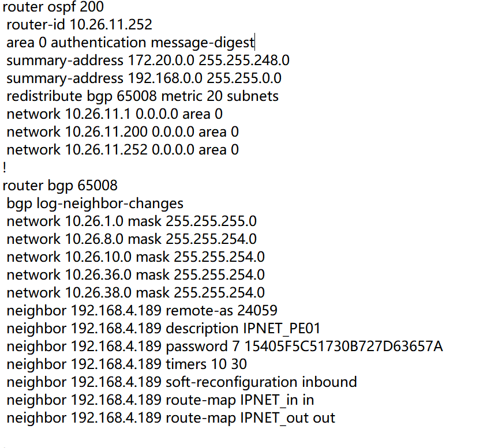Click the route-map IPNET_out out line
487x448 pixels.
click(171, 418)
